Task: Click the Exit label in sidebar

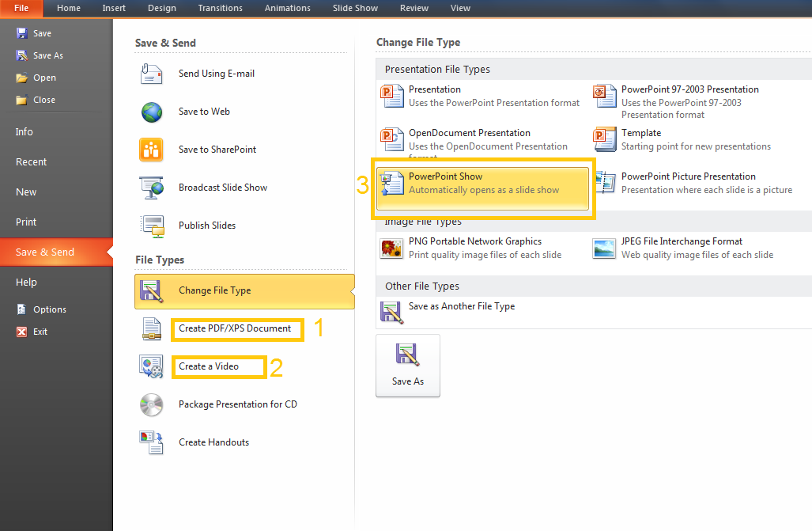Action: click(x=40, y=332)
